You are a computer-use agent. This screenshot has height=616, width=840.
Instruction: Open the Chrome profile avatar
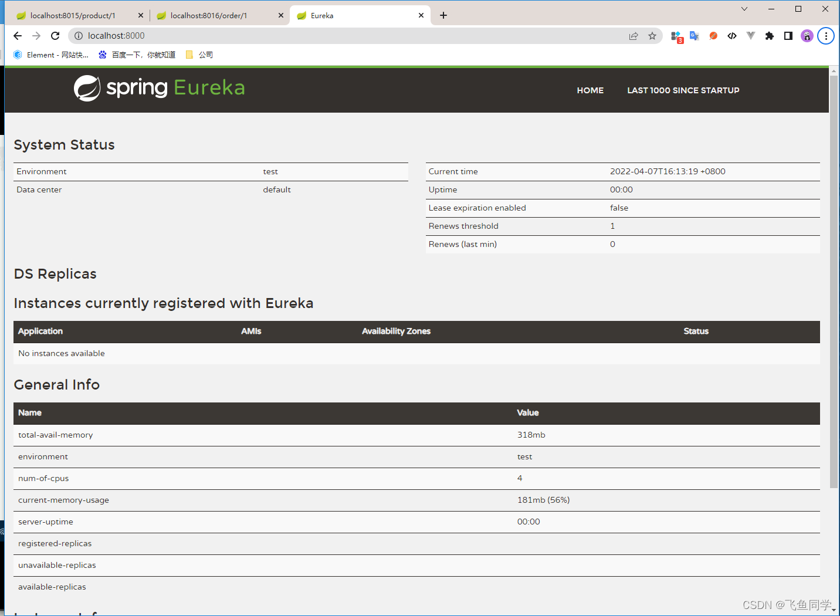pos(807,36)
